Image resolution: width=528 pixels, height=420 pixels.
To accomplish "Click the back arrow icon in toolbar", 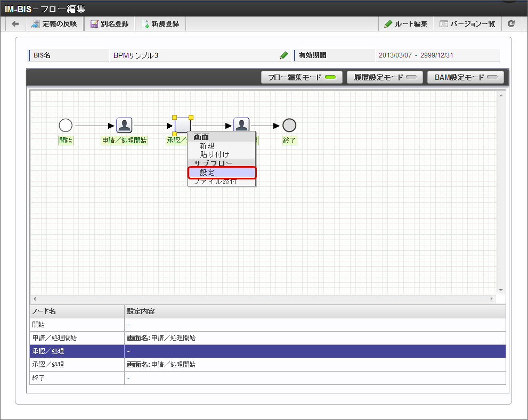I will [x=15, y=24].
